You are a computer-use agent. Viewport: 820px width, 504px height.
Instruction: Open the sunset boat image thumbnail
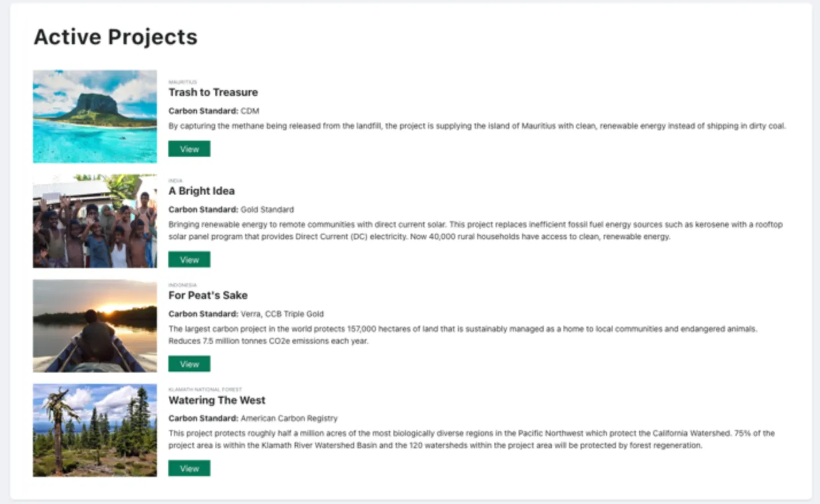[x=95, y=325]
